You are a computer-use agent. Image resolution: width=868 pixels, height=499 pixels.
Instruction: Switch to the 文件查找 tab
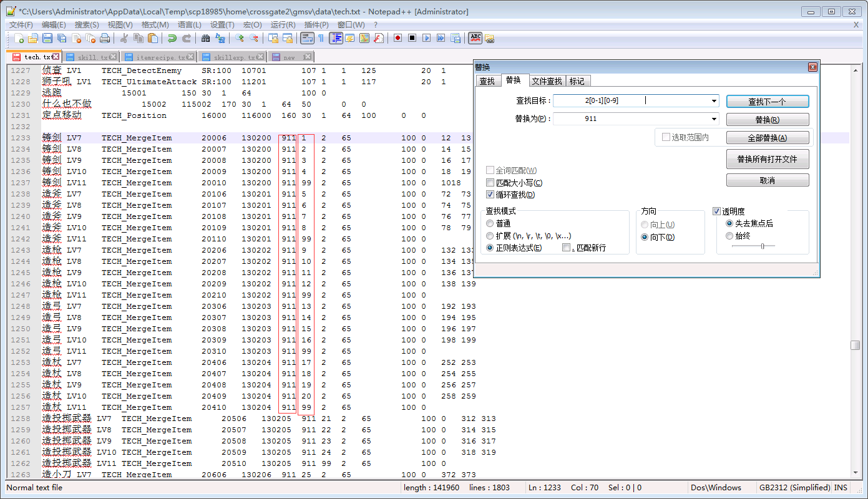[x=547, y=81]
